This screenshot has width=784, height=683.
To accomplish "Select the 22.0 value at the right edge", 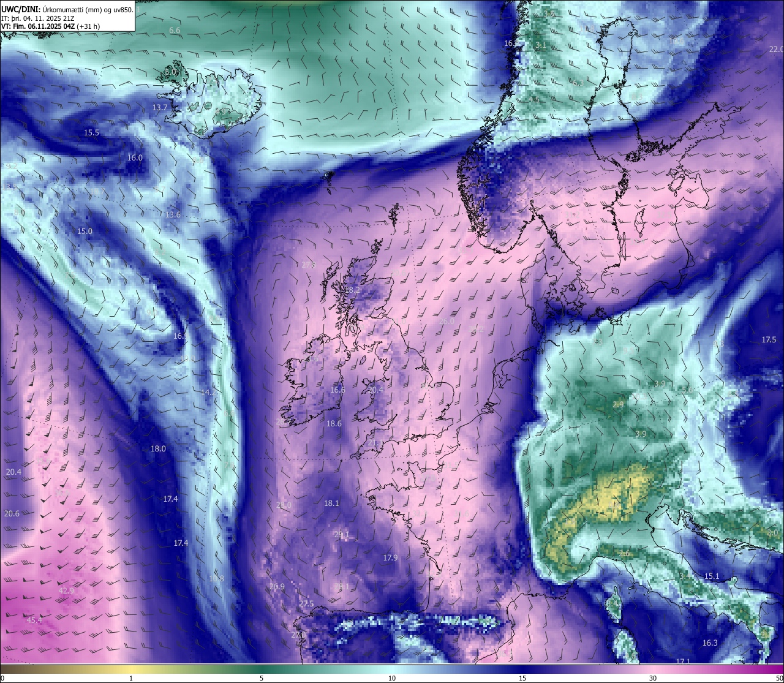I will pos(776,49).
